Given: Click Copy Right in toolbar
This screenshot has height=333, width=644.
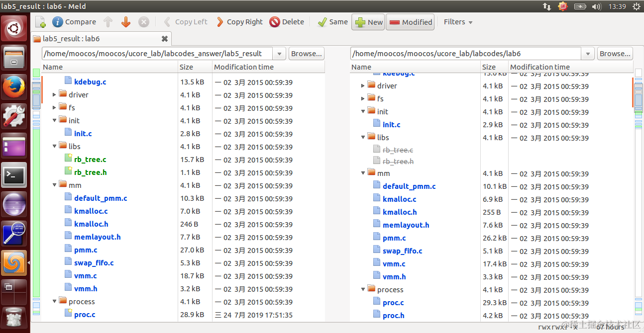Looking at the screenshot, I should pyautogui.click(x=239, y=22).
